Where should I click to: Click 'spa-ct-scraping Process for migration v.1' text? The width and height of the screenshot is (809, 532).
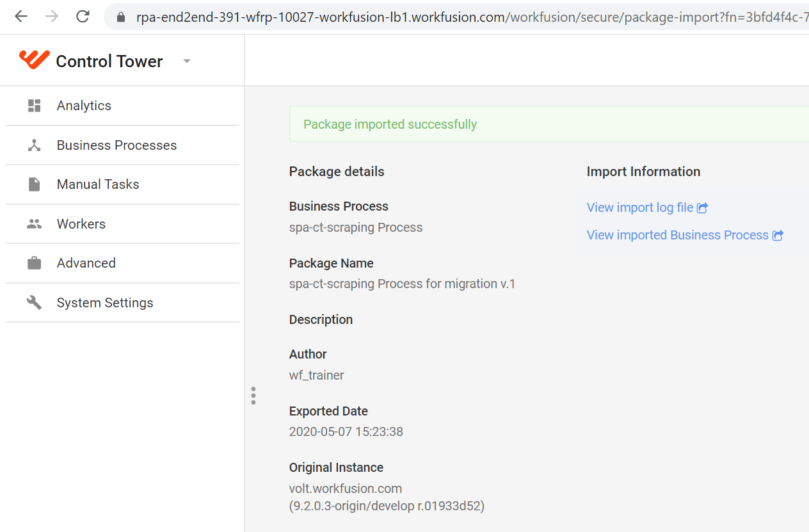[402, 284]
